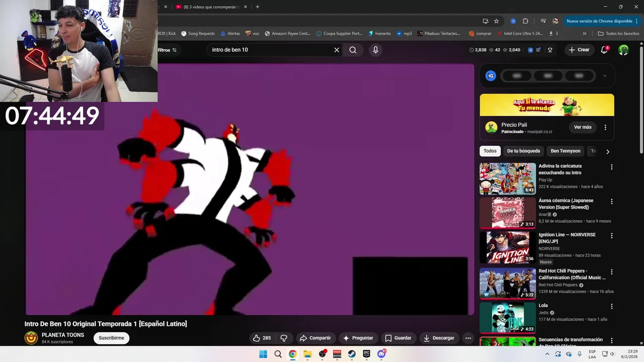Open Epic Games launcher from the taskbar
644x362 pixels.
click(x=367, y=354)
